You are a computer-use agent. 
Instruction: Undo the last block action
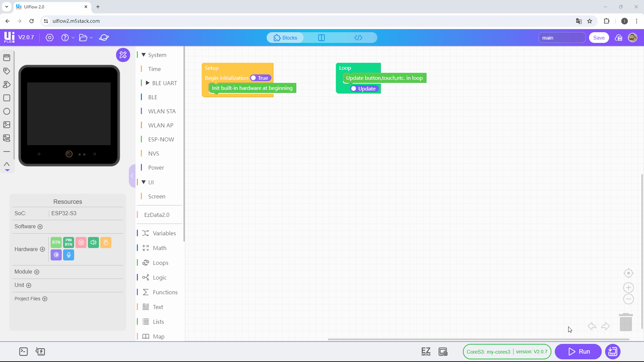pos(592,326)
